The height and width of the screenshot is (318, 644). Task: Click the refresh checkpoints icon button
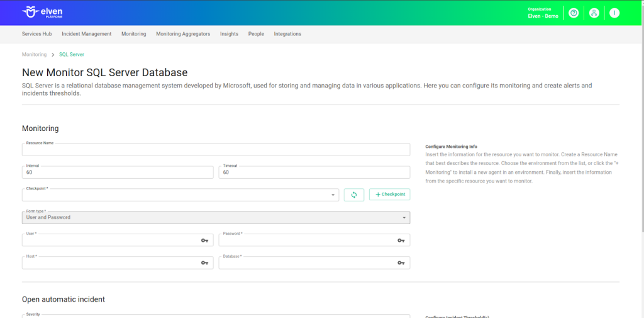354,195
